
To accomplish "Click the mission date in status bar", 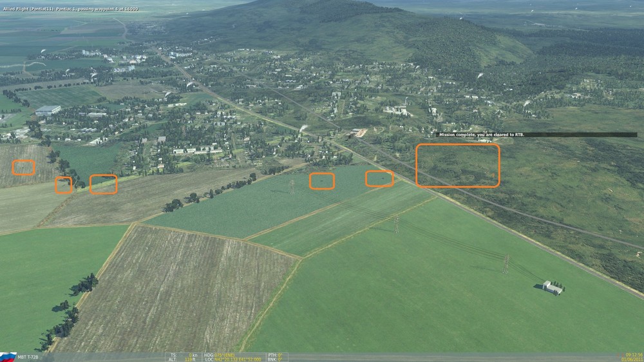I will point(632,359).
